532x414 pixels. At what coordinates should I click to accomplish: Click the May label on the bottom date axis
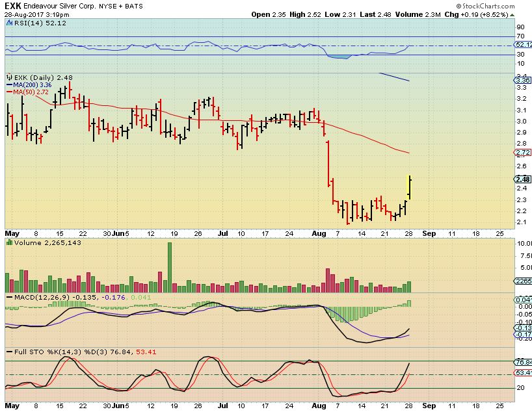(x=12, y=406)
